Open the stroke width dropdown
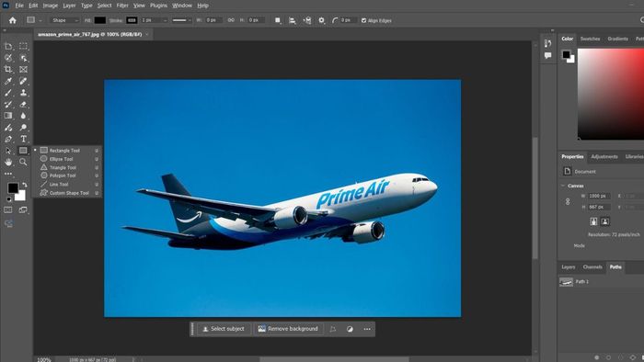Screen dimensions: 644x362 click(165, 20)
